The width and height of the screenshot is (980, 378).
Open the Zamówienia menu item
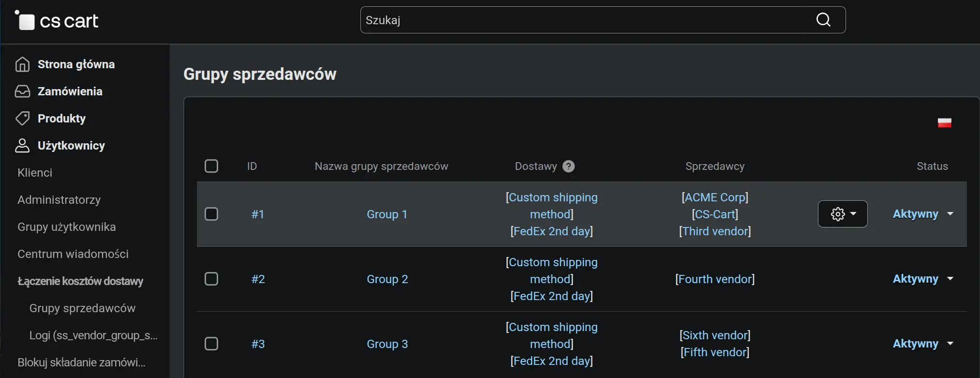(x=70, y=91)
